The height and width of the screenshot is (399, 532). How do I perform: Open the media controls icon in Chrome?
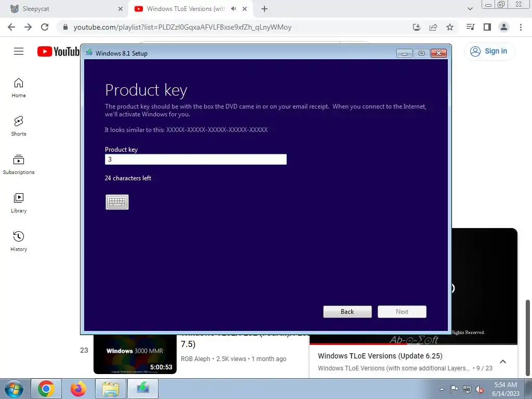point(471,27)
